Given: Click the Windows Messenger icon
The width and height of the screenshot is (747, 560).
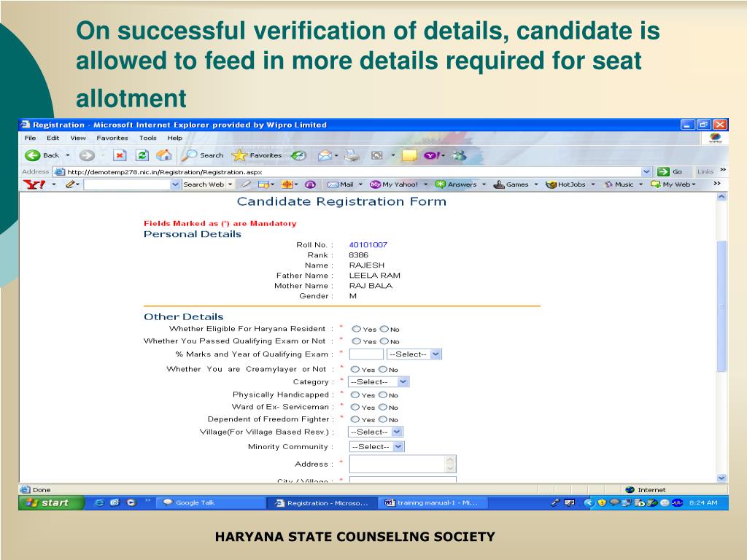Looking at the screenshot, I should 460,155.
